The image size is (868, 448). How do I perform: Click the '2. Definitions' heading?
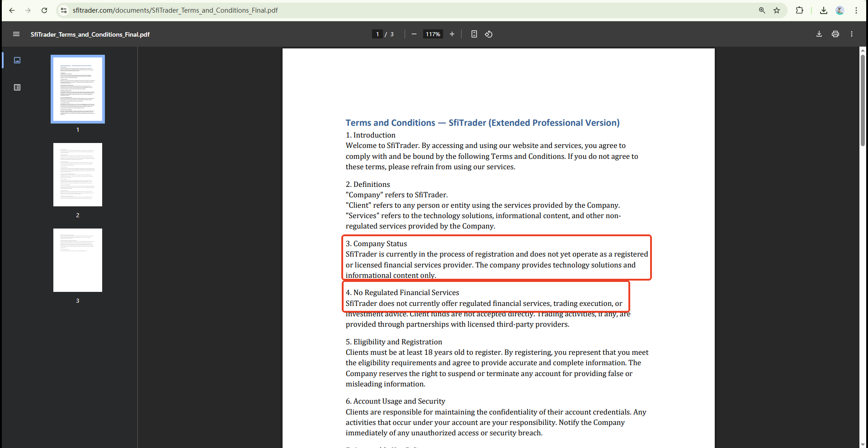coord(368,184)
